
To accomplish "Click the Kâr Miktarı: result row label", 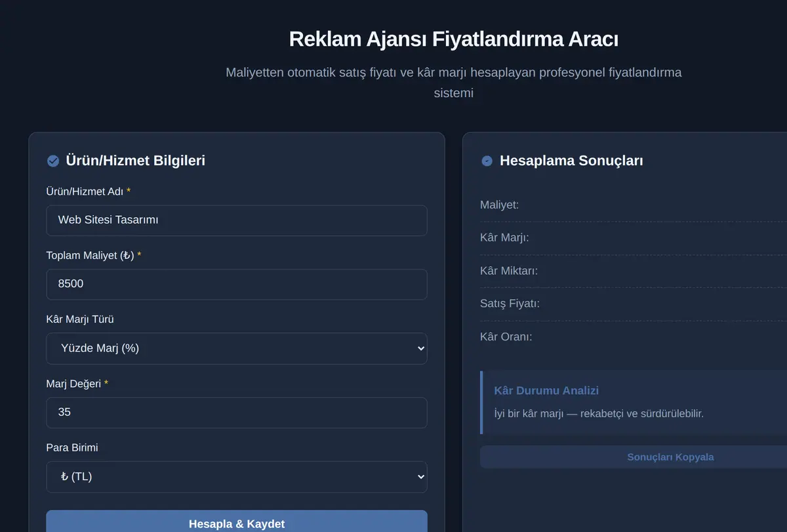I will tap(509, 270).
